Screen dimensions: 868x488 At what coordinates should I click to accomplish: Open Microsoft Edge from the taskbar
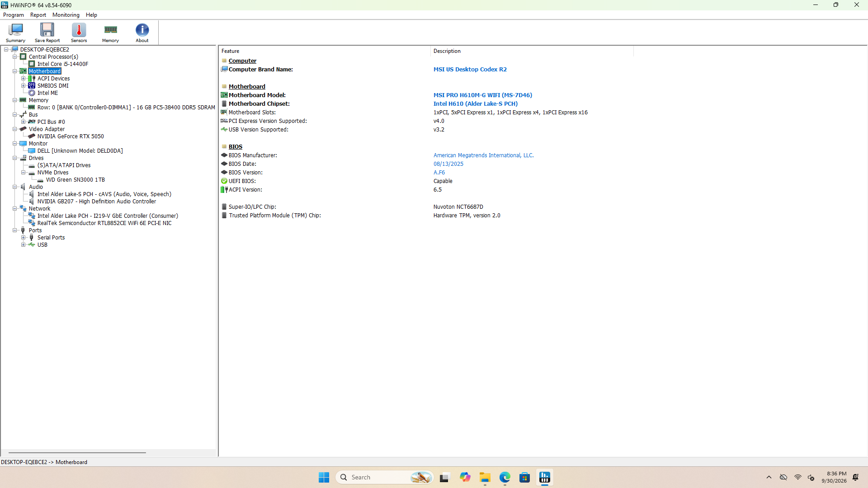tap(505, 477)
